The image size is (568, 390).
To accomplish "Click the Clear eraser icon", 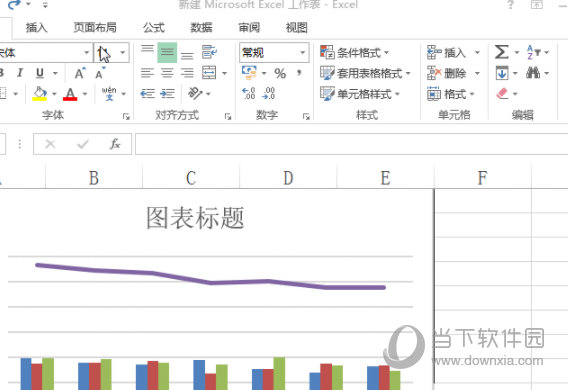I will [502, 93].
